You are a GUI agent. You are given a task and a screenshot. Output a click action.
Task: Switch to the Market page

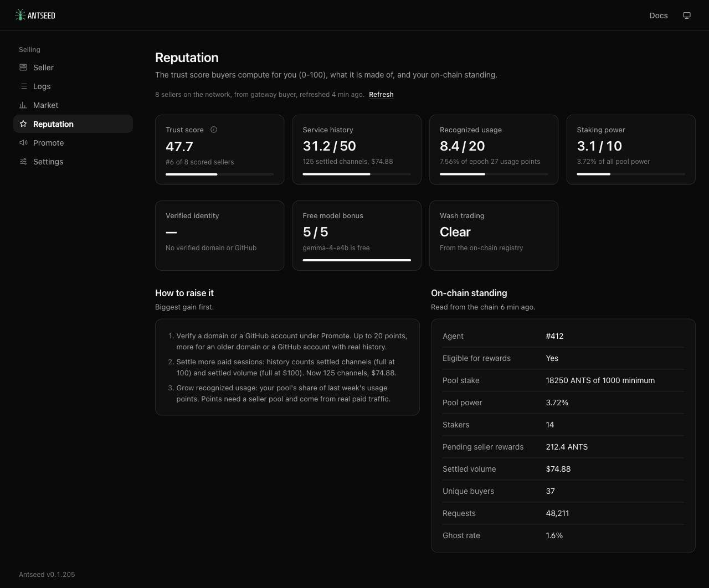[73, 105]
